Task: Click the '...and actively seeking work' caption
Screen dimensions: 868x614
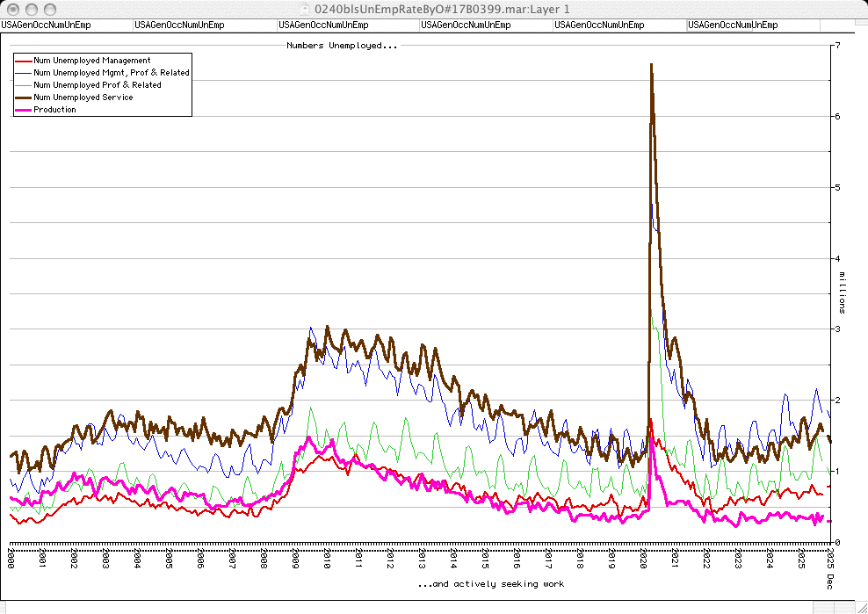Action: pyautogui.click(x=489, y=583)
